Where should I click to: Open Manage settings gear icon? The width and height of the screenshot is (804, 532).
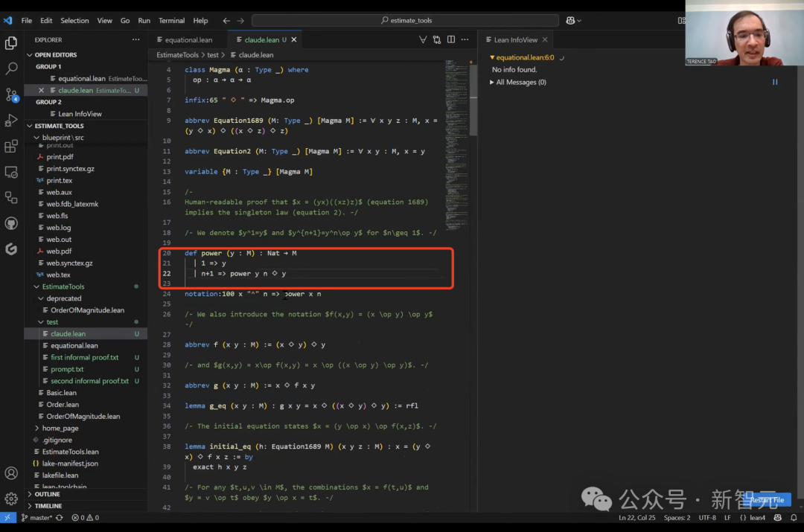(11, 499)
